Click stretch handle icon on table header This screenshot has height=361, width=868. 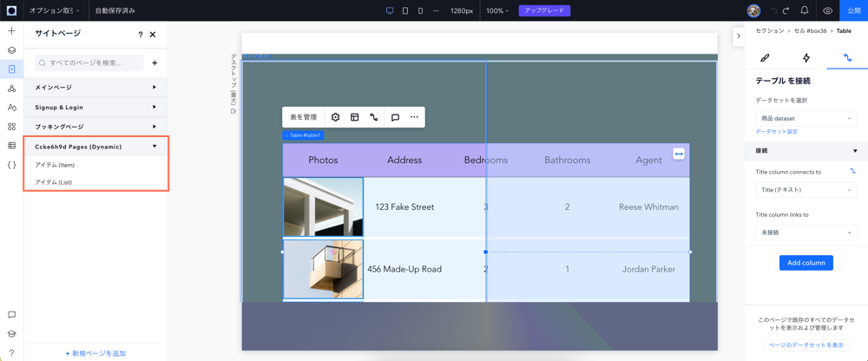point(680,154)
